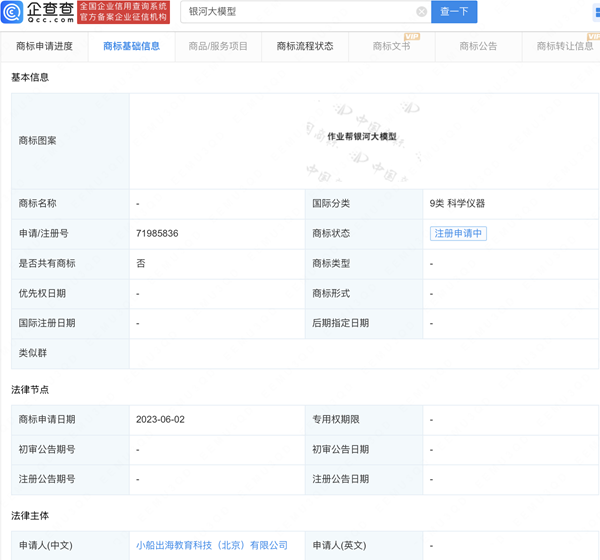
Task: Click the red official credit system banner
Action: (123, 12)
